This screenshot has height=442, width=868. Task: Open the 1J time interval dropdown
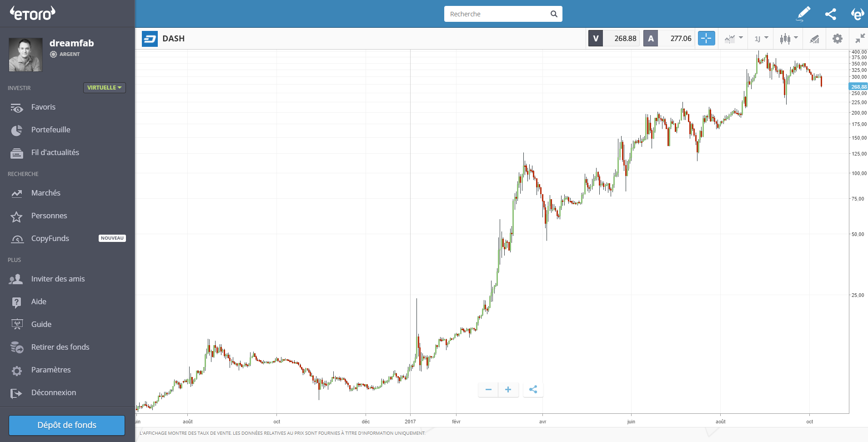[x=761, y=39]
